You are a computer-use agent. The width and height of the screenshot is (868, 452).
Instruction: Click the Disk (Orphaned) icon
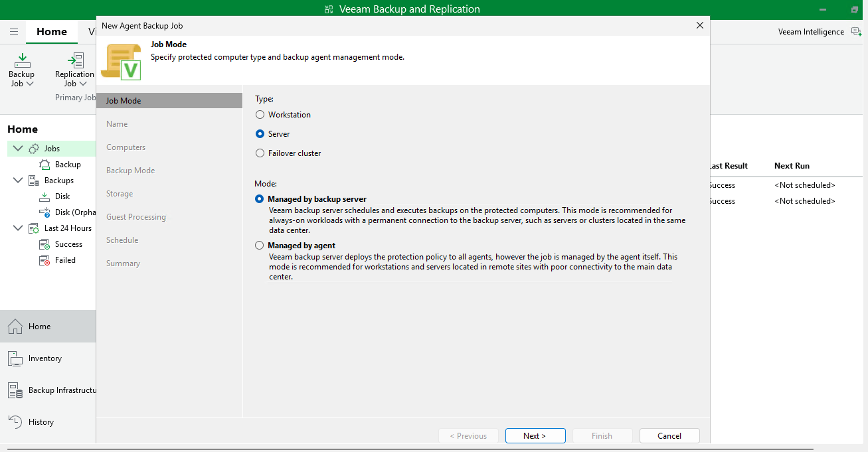[44, 212]
